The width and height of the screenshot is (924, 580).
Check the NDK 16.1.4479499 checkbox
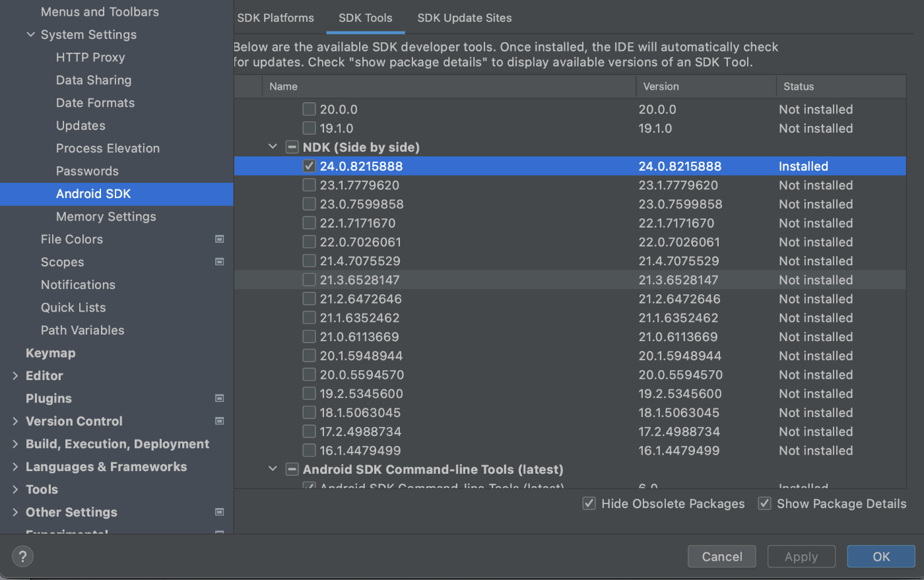pos(309,451)
